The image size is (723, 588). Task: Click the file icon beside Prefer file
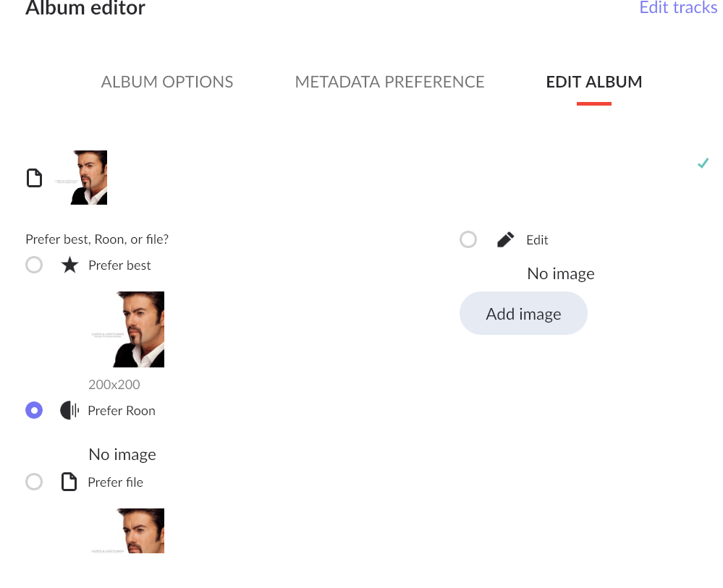click(x=69, y=482)
